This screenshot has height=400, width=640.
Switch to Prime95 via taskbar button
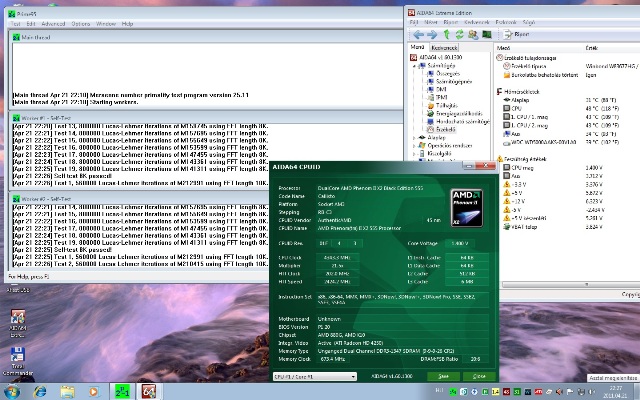click(122, 392)
